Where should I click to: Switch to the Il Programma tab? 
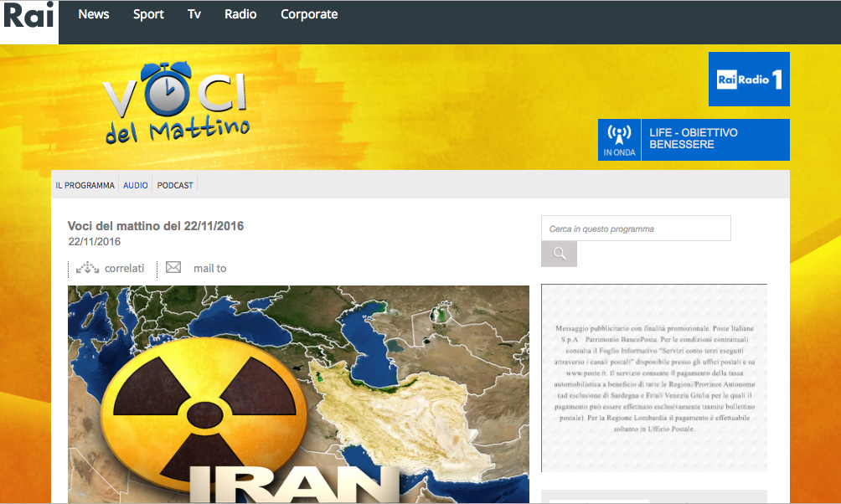click(85, 185)
